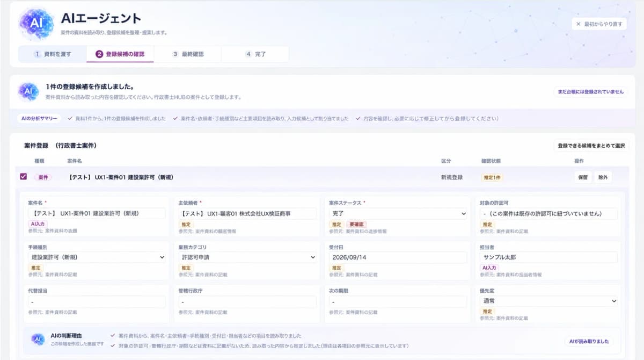Click the AI icon beside 1件の登録候補 message

(28, 91)
